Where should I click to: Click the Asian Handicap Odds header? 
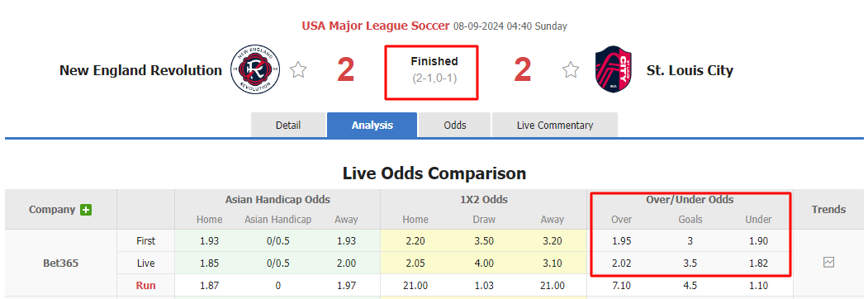coord(277,199)
